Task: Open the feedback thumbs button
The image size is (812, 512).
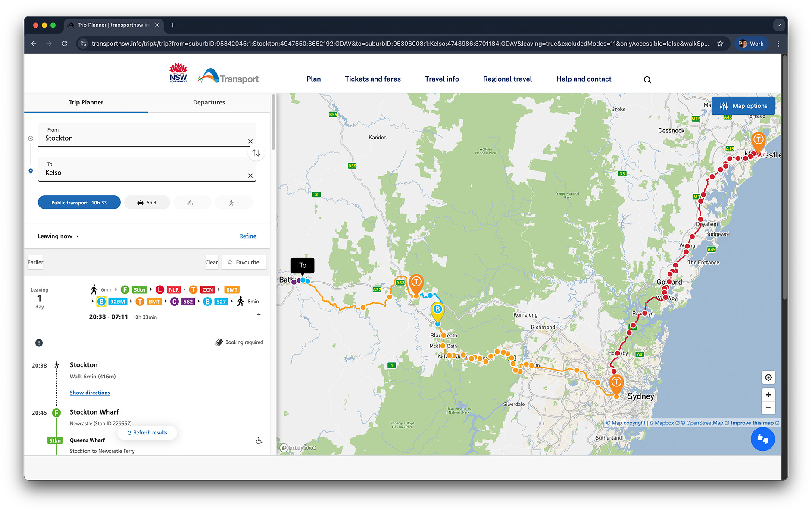Action: [x=762, y=439]
